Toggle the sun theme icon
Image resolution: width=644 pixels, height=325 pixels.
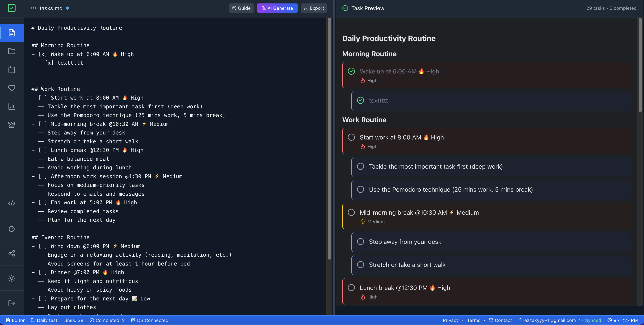pos(12,278)
